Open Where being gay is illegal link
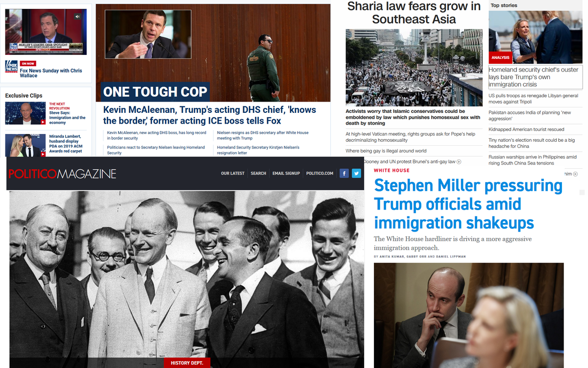The height and width of the screenshot is (368, 588). pos(386,151)
